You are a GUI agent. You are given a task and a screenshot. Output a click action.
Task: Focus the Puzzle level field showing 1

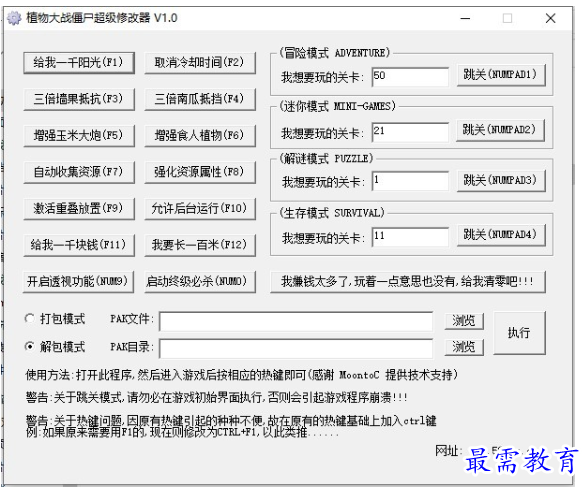(410, 182)
